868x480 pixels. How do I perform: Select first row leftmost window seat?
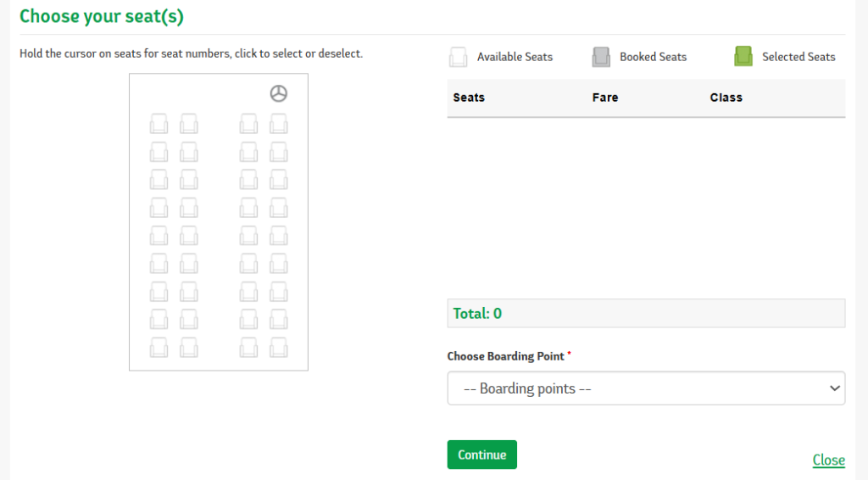[159, 124]
